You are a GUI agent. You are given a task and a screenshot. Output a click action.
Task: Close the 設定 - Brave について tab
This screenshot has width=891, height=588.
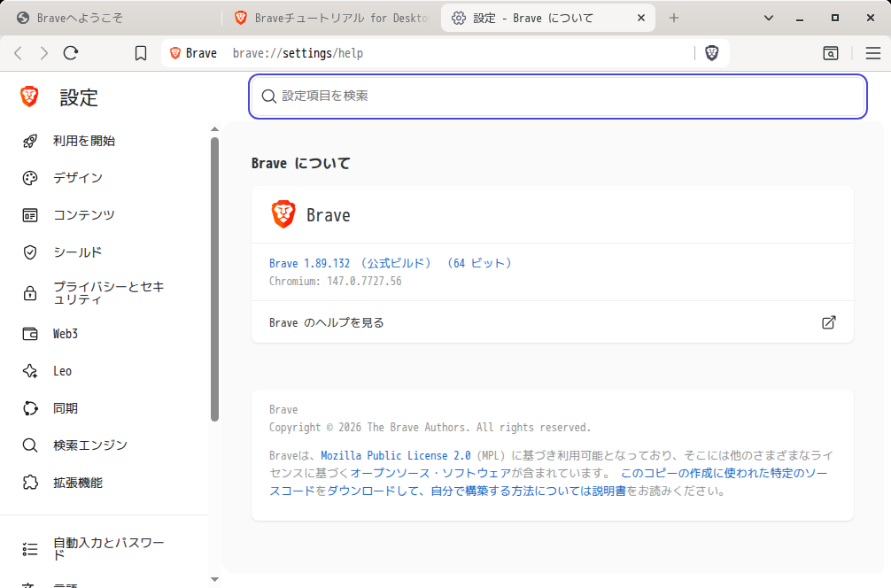point(641,19)
